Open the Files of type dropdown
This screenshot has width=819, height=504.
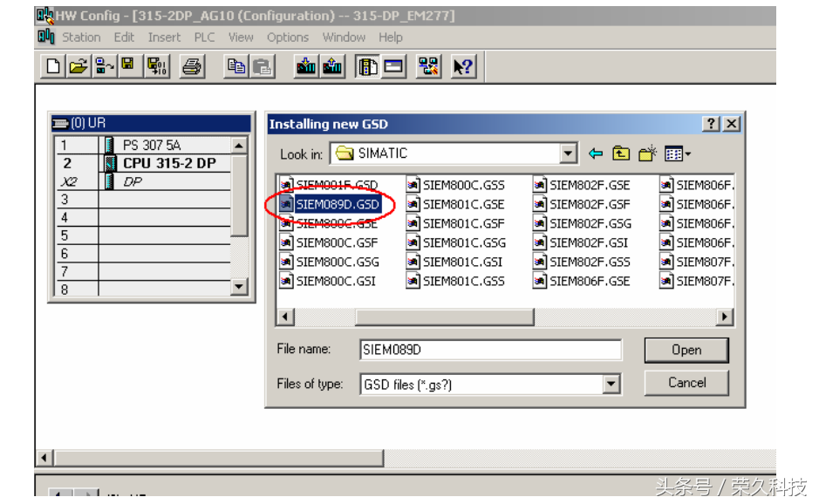click(x=611, y=384)
